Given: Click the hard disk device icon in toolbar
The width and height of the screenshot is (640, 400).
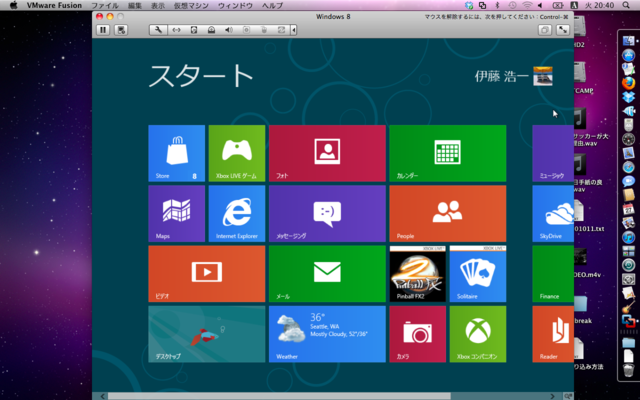Looking at the screenshot, I should click(194, 30).
